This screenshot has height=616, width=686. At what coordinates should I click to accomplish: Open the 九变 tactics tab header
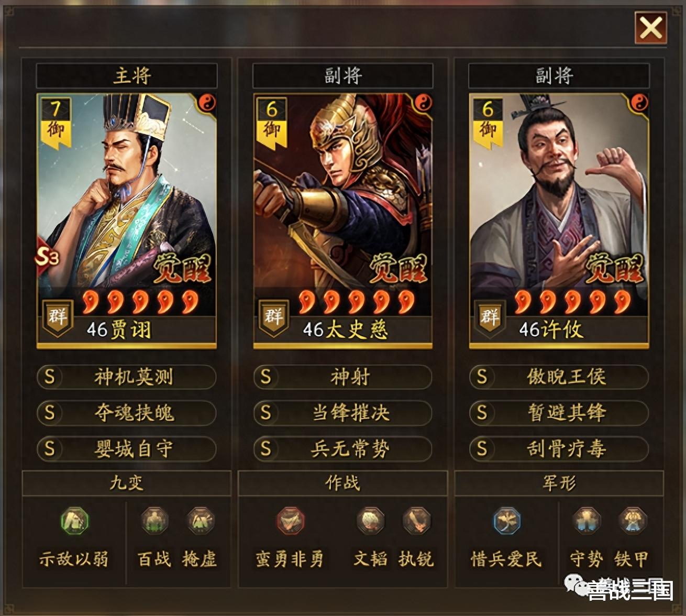click(x=126, y=483)
